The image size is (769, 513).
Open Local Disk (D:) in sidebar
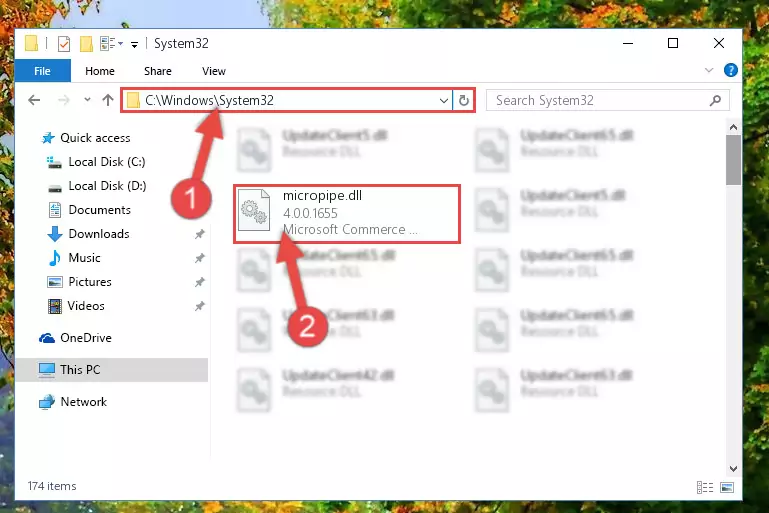pos(107,186)
